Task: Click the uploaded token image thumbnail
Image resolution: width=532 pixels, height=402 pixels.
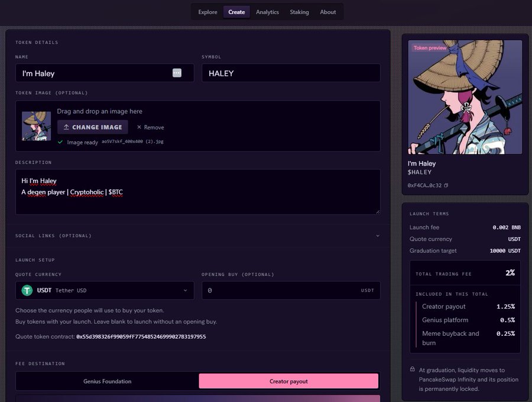Action: click(36, 126)
